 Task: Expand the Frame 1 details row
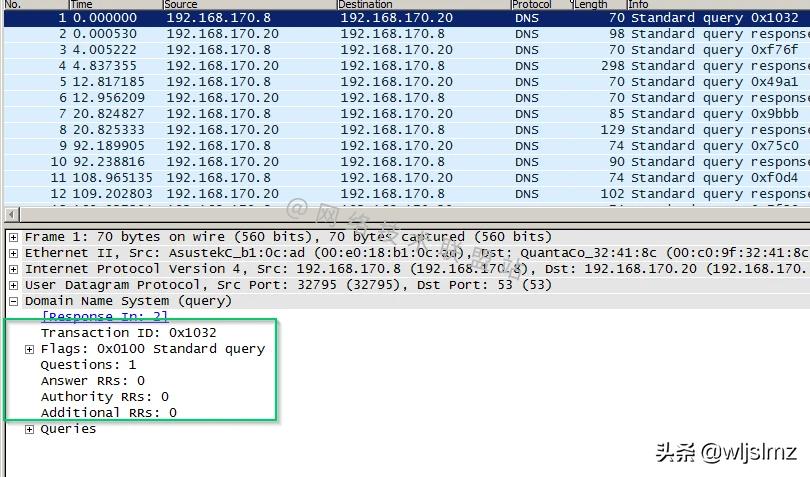coord(13,237)
